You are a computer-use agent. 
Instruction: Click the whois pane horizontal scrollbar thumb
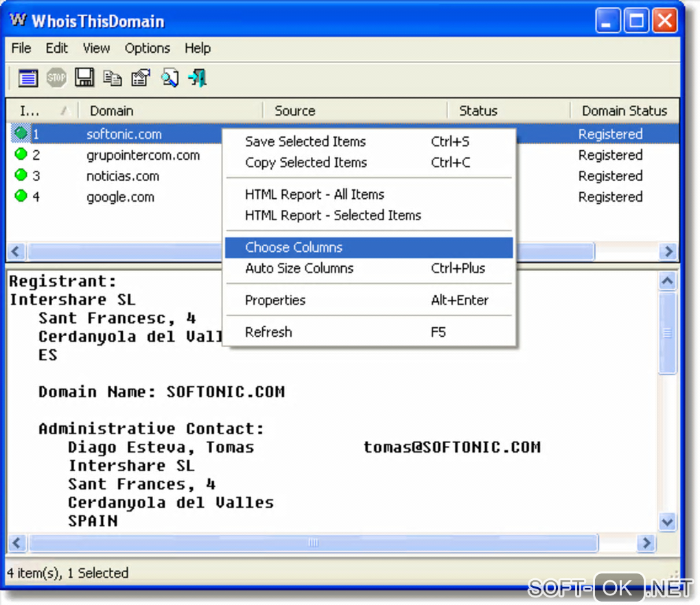[313, 543]
